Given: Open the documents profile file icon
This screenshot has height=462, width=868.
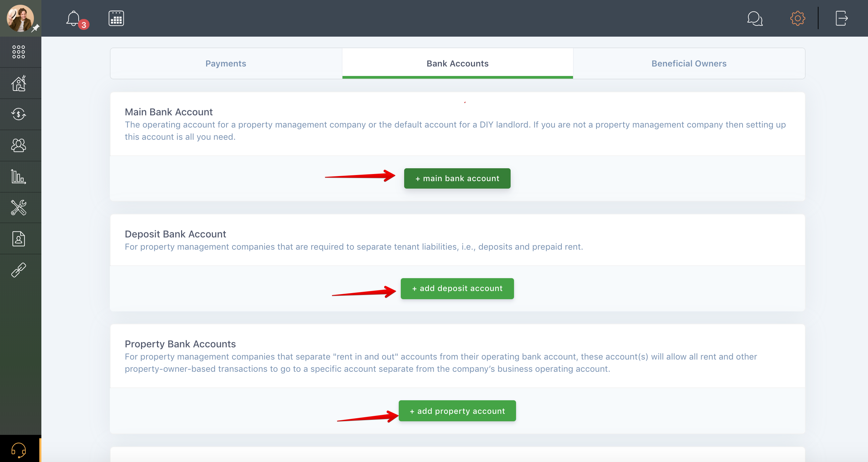Looking at the screenshot, I should (19, 239).
